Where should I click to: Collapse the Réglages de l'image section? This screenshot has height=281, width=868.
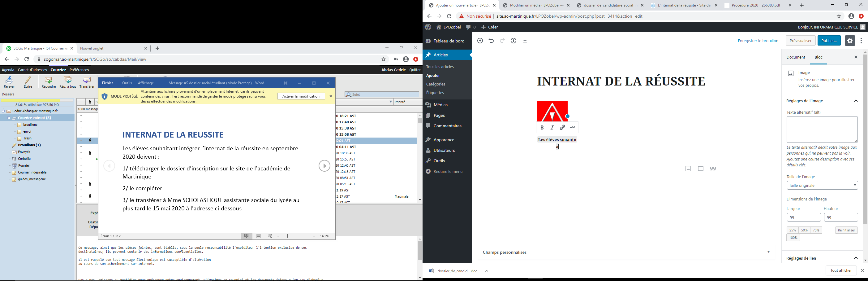856,101
